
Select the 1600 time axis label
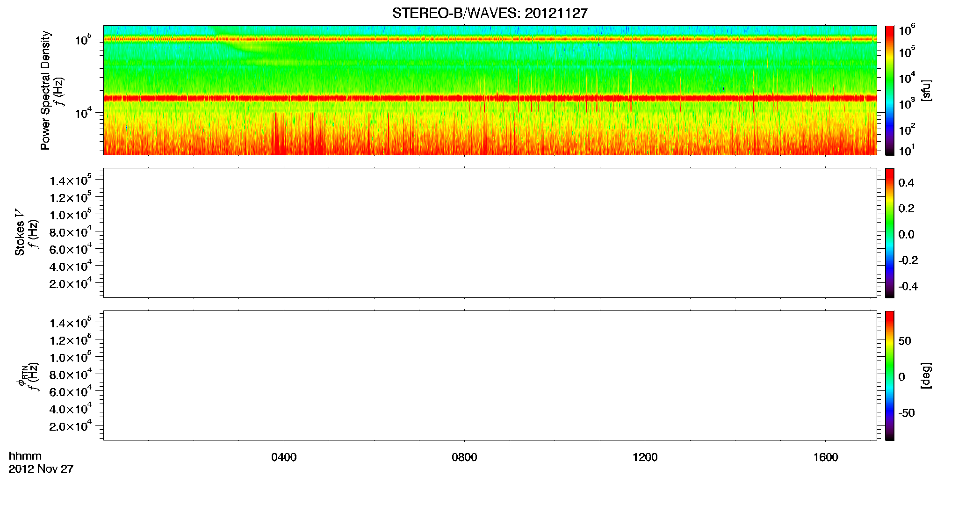(x=825, y=457)
